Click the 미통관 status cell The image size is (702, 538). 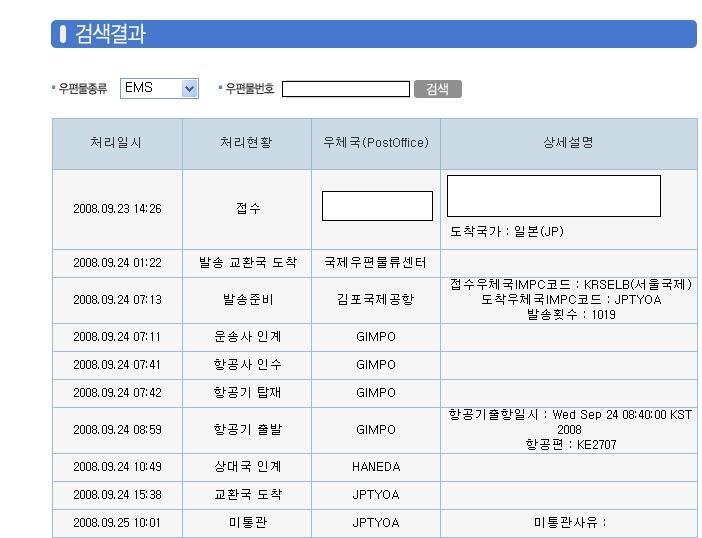(x=248, y=522)
